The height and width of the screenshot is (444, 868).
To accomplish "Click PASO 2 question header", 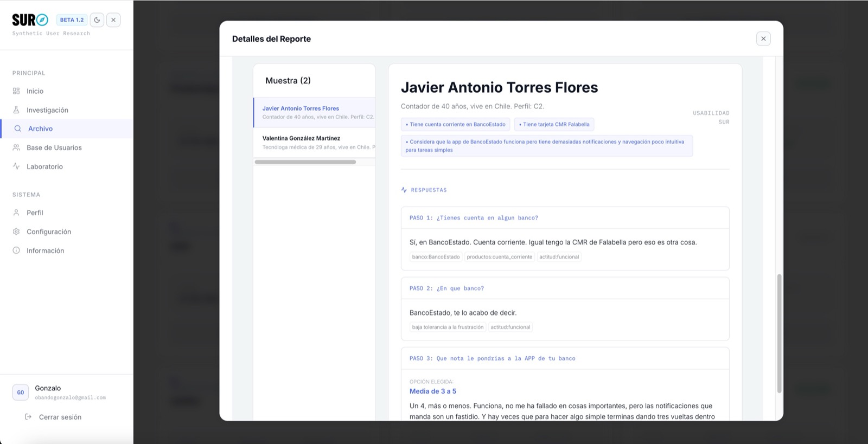I will [565, 288].
